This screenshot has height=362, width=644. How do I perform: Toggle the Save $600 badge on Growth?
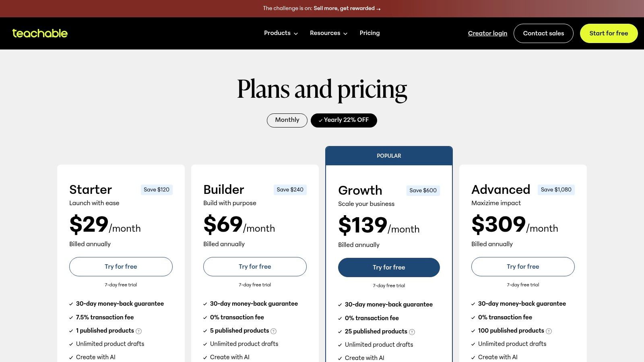click(423, 190)
